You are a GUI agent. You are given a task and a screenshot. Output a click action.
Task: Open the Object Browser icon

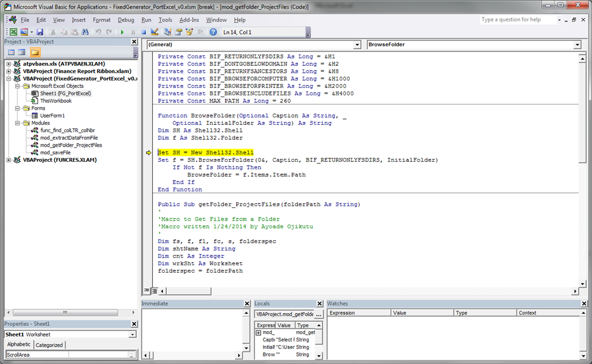(x=190, y=32)
